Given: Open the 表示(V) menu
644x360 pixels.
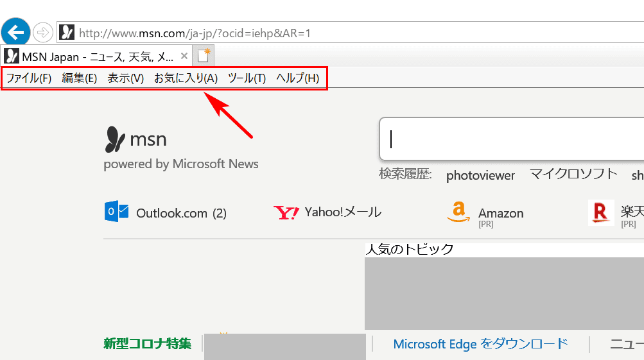Looking at the screenshot, I should coord(126,78).
